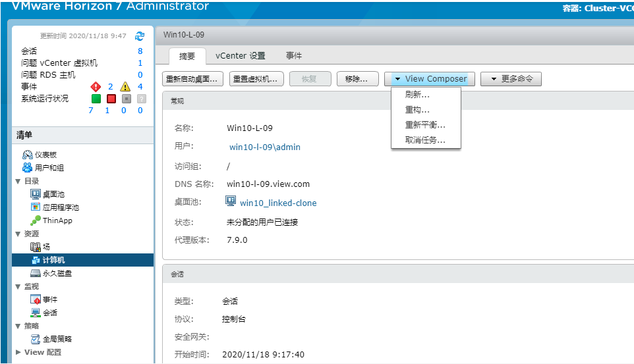Click the gray system health square
The width and height of the screenshot is (634, 364).
(x=126, y=99)
